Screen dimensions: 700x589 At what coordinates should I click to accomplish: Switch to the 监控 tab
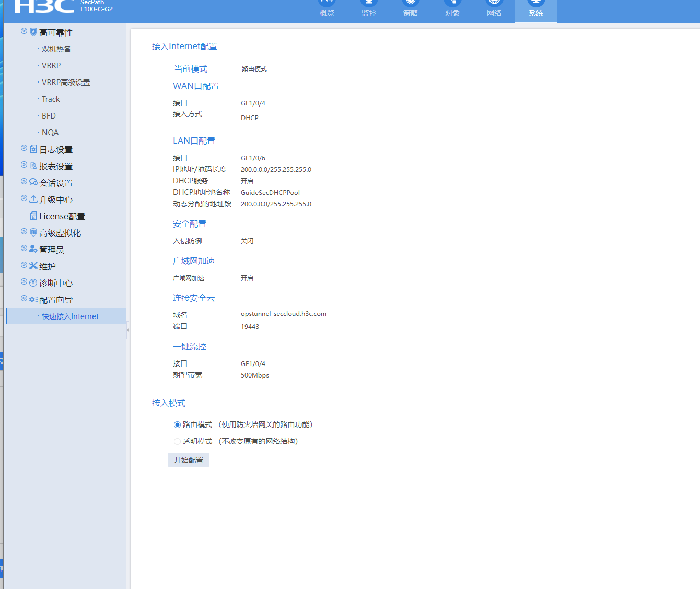coord(369,10)
